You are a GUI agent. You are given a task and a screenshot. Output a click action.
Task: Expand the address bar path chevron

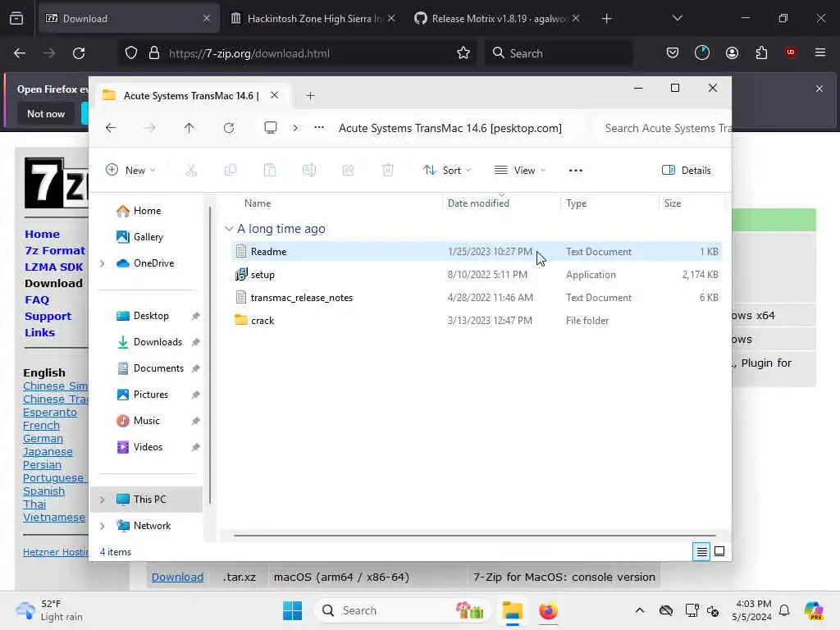(295, 128)
